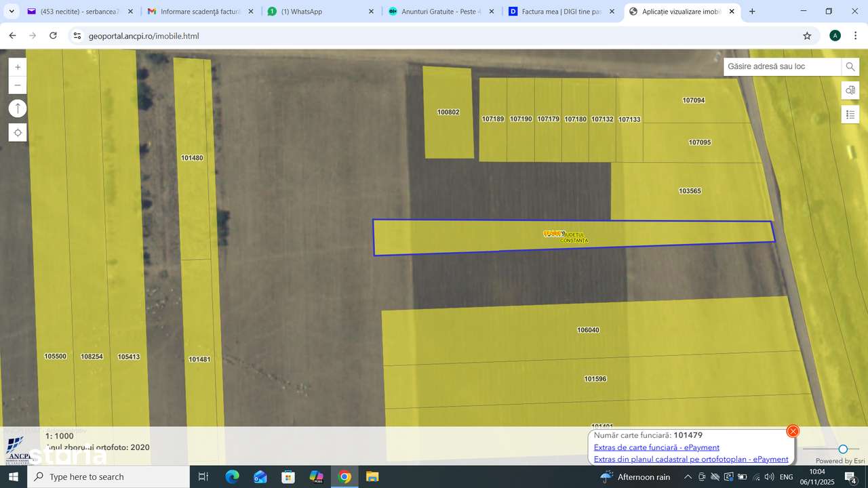Click the Powered by Esri link

(840, 461)
